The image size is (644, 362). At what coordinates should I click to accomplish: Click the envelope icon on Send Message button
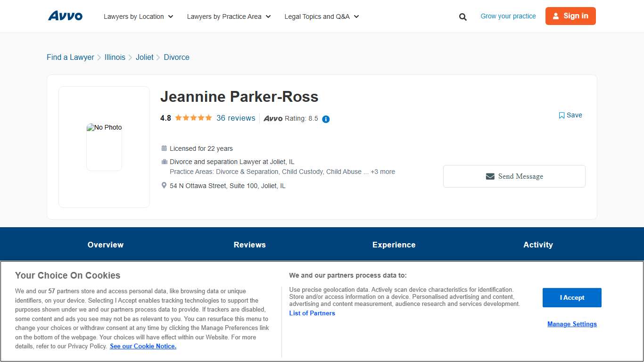[x=489, y=176]
